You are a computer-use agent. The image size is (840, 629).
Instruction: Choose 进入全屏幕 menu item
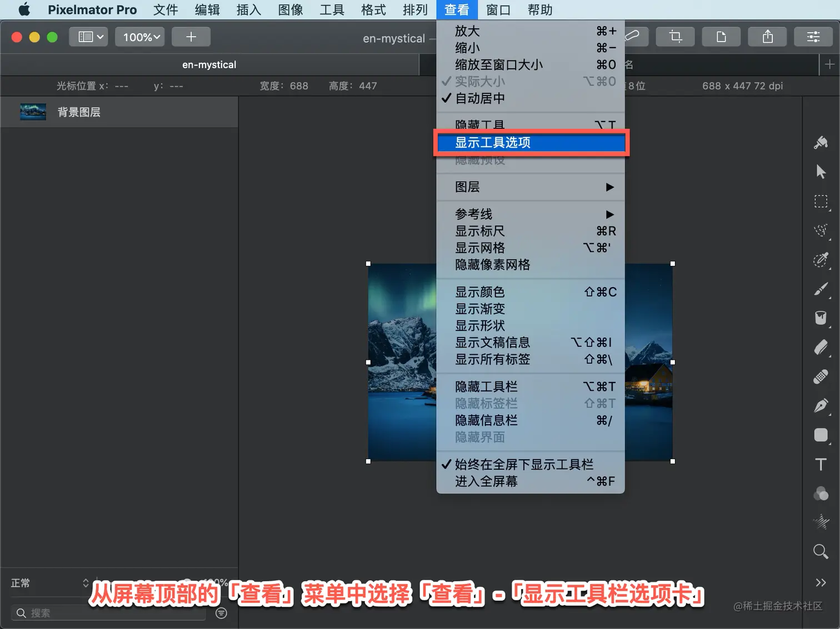530,481
